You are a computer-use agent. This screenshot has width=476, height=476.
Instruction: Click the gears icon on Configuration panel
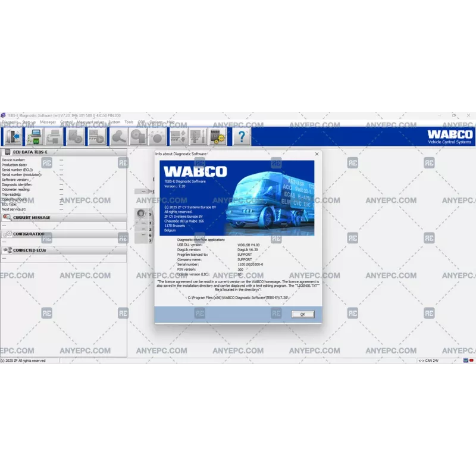click(8, 235)
